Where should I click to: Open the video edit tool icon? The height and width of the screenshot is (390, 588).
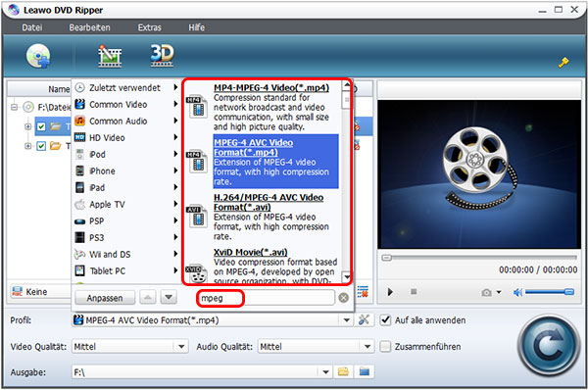click(110, 56)
